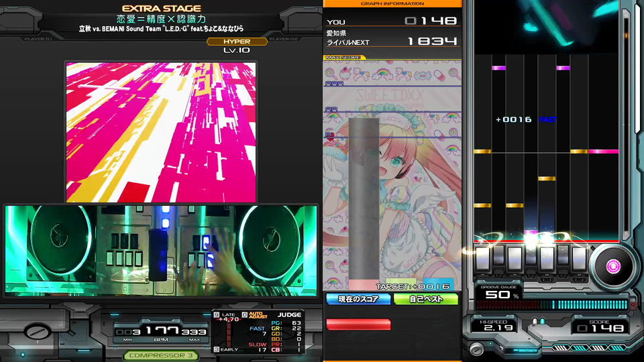Screen dimensions: 644x362
Task: Click the HYPER difficulty badge
Action: point(237,42)
